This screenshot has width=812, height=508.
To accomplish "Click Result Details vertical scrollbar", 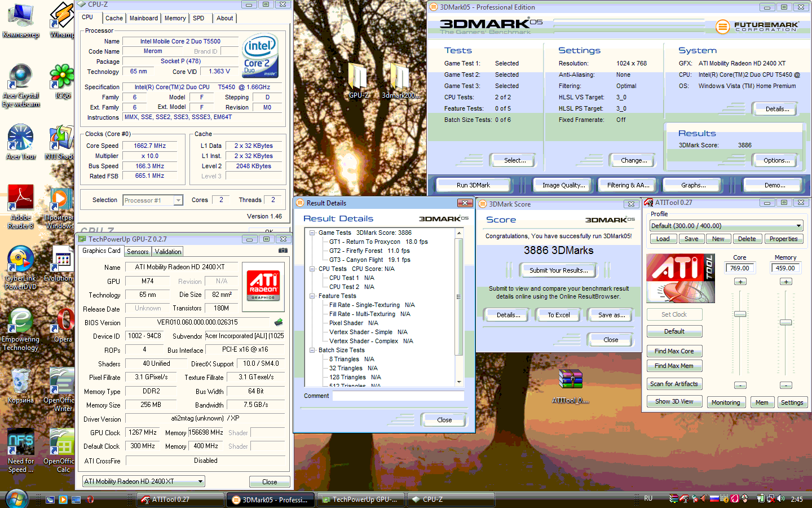I will click(459, 308).
